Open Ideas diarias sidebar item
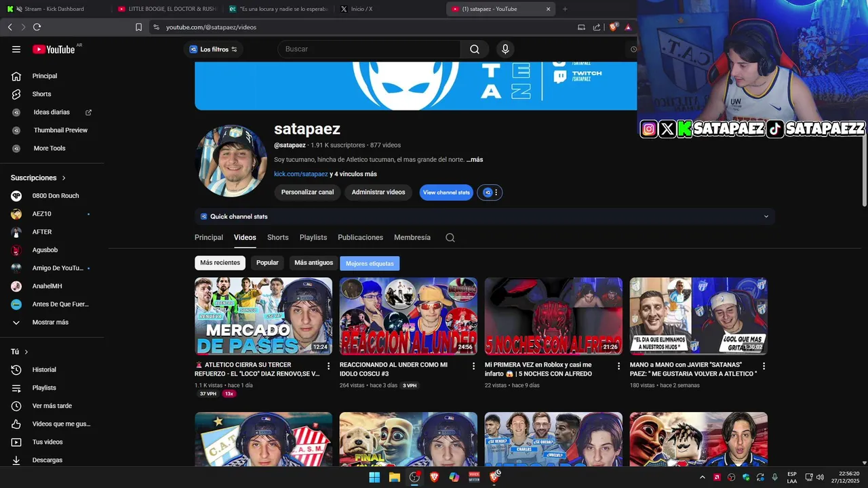The height and width of the screenshot is (488, 868). pyautogui.click(x=52, y=112)
